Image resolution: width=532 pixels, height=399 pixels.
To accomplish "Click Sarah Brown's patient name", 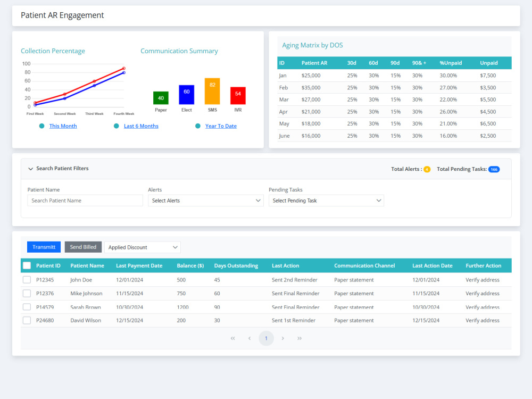I will coord(86,307).
